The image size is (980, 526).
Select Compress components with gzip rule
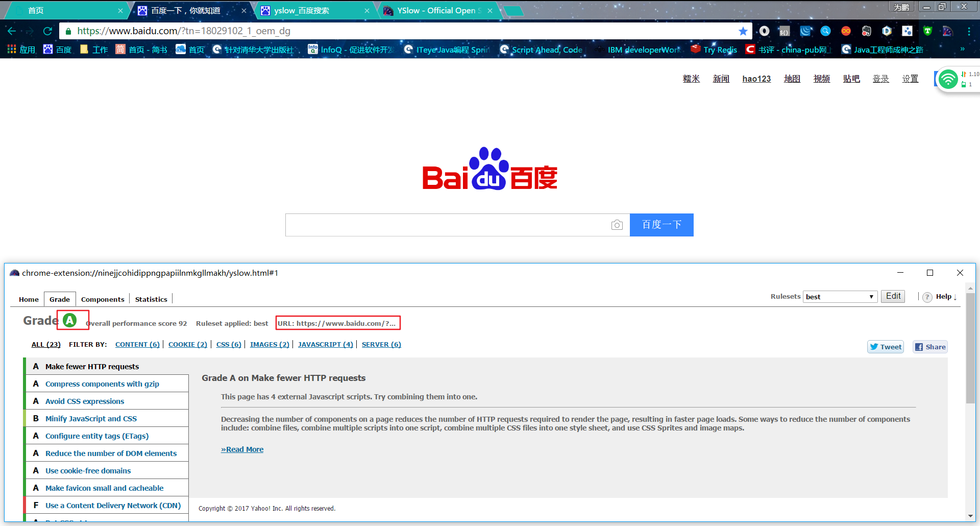(107, 384)
